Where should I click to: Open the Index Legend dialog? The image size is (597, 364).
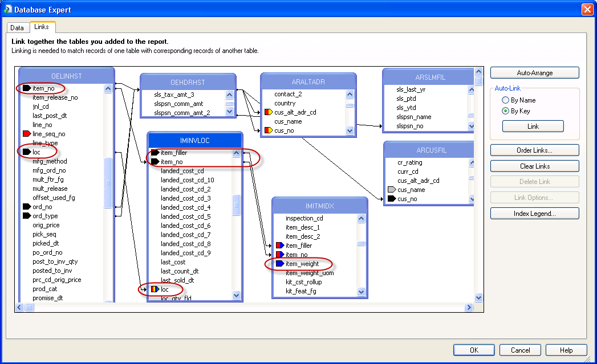point(534,214)
